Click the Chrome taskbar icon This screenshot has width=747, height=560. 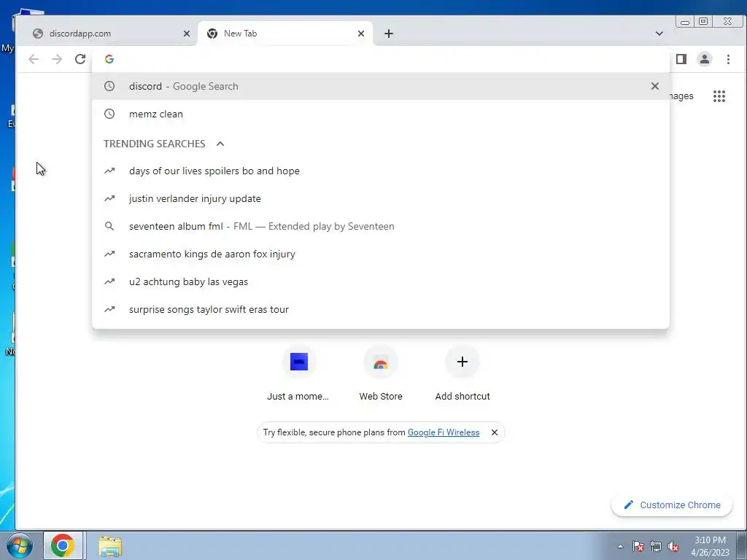[x=63, y=545]
